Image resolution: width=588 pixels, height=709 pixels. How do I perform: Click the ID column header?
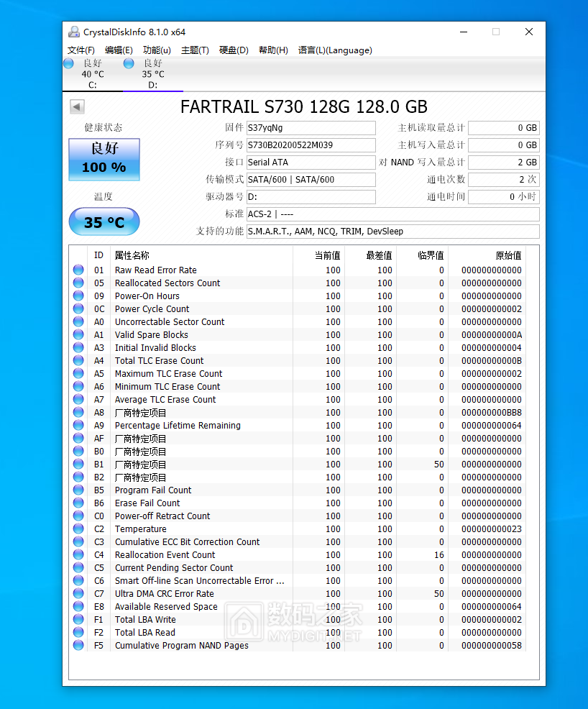(x=98, y=255)
